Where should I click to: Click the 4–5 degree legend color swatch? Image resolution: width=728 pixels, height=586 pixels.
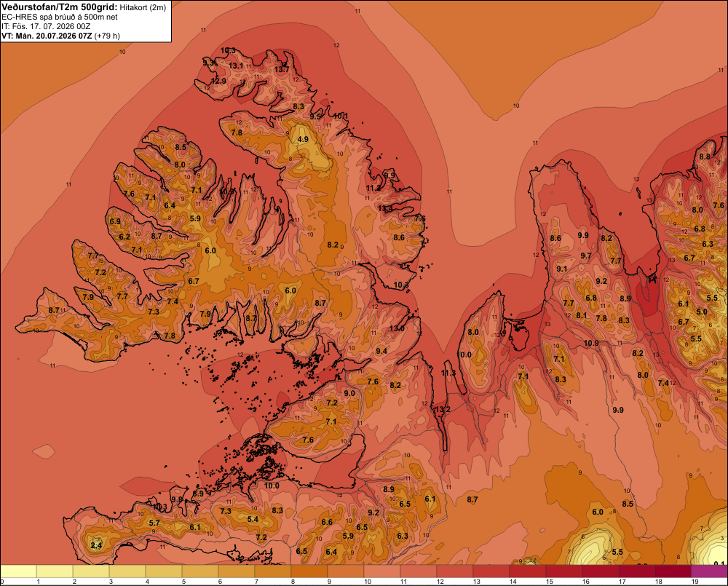[x=164, y=571]
